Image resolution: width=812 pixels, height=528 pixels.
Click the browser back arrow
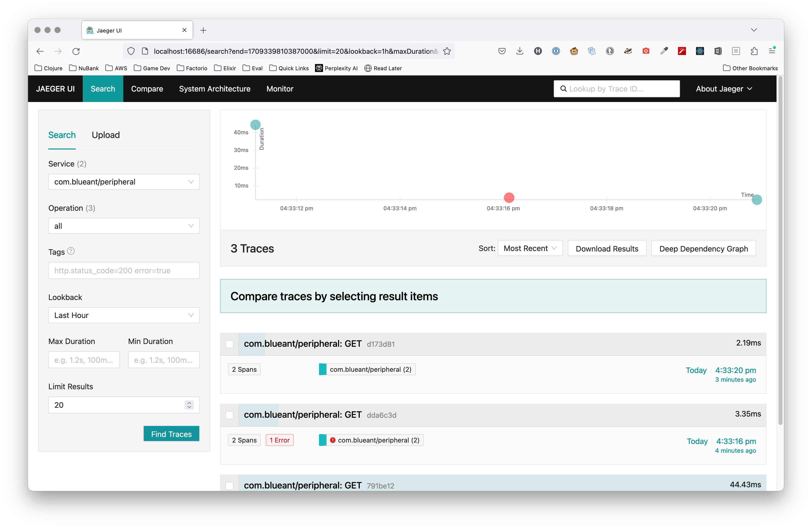(40, 51)
